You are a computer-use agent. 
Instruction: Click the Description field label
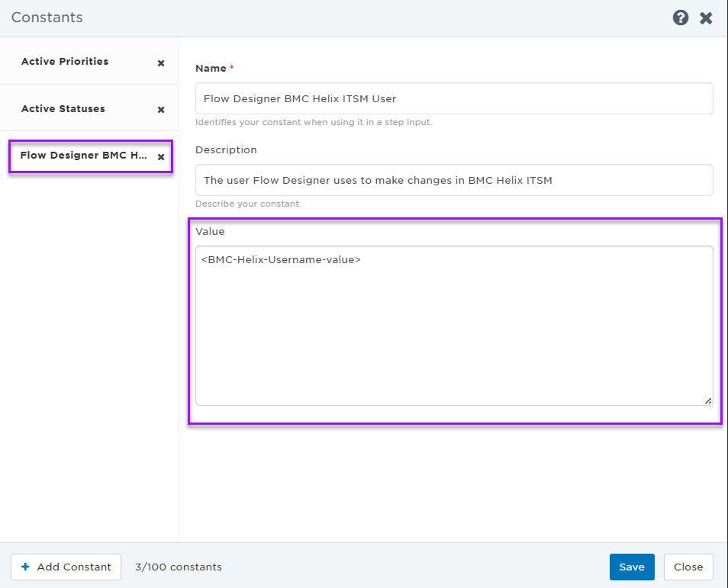click(226, 150)
